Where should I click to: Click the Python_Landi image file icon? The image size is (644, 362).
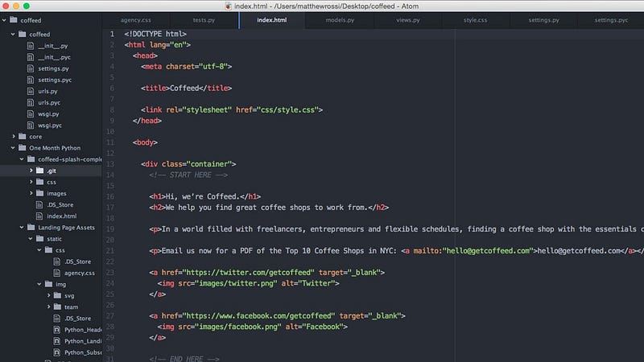click(x=57, y=340)
